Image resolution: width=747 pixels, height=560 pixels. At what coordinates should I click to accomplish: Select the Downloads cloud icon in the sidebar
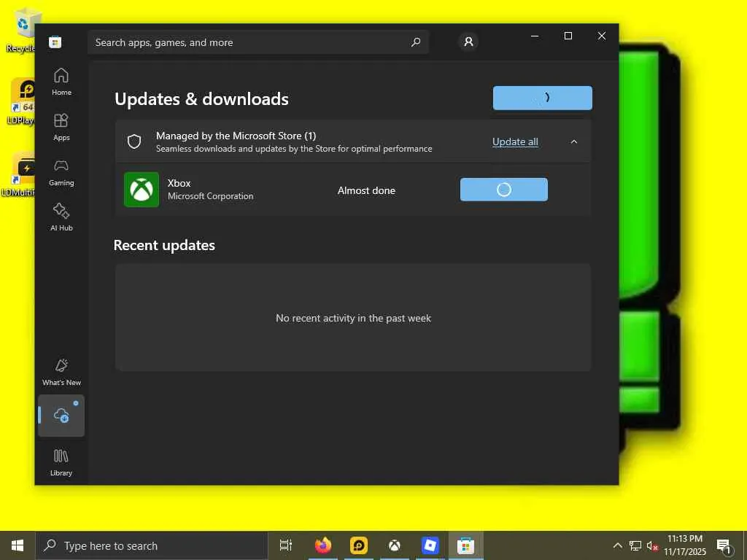click(x=61, y=415)
